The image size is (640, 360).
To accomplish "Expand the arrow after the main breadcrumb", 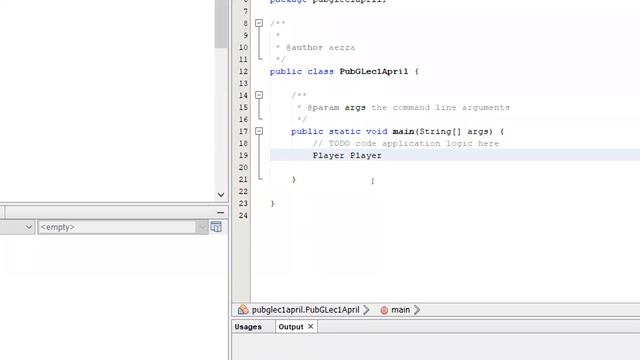I will [x=417, y=310].
